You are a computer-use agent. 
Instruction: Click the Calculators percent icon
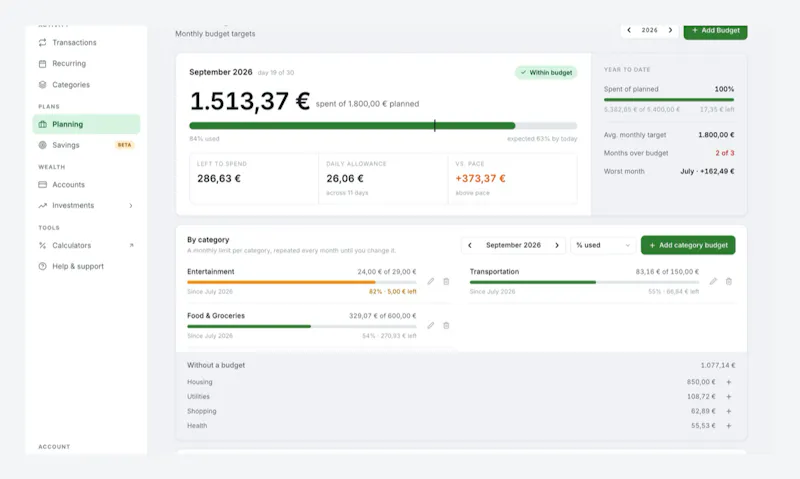pos(42,245)
